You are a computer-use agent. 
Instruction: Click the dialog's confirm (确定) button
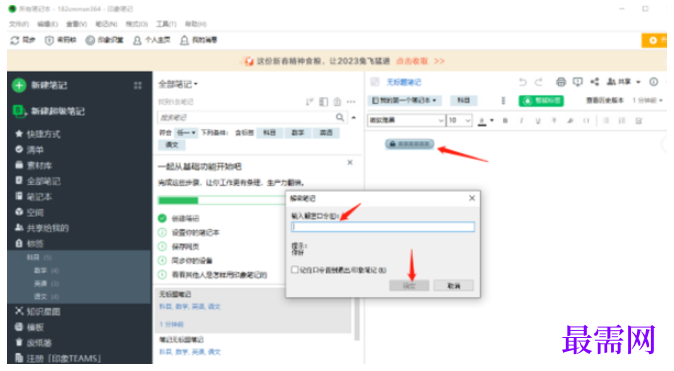pyautogui.click(x=409, y=285)
